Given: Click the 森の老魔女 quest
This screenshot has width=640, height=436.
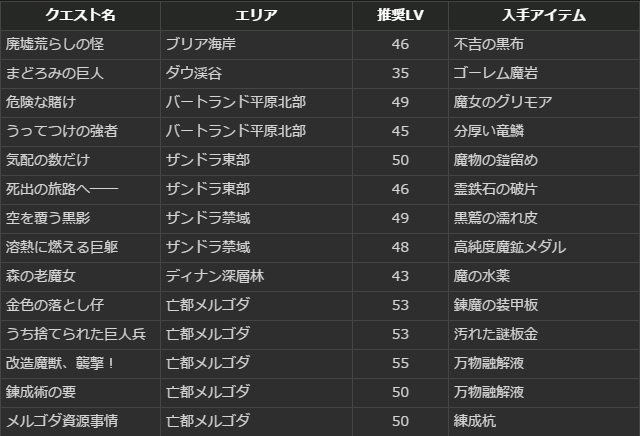Looking at the screenshot, I should point(40,276).
